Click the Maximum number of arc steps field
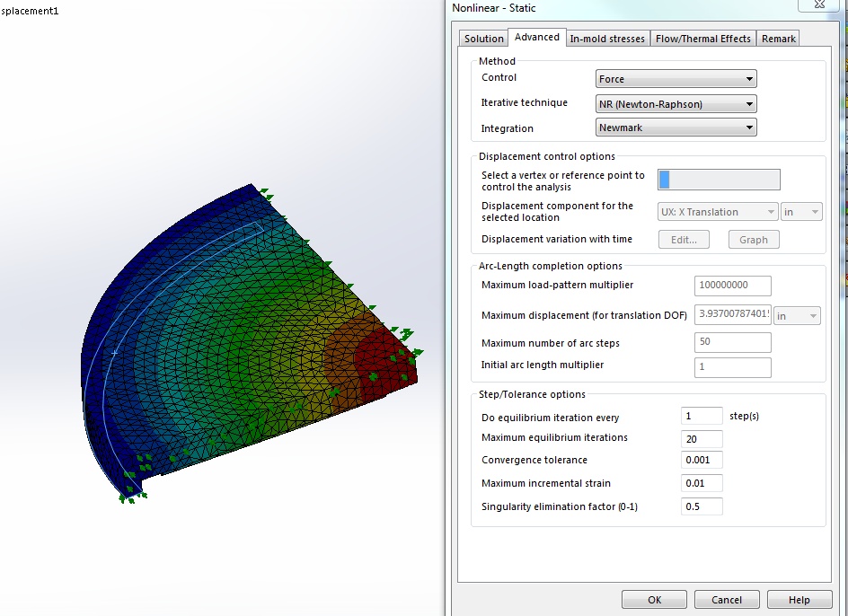The width and height of the screenshot is (848, 616). 732,342
